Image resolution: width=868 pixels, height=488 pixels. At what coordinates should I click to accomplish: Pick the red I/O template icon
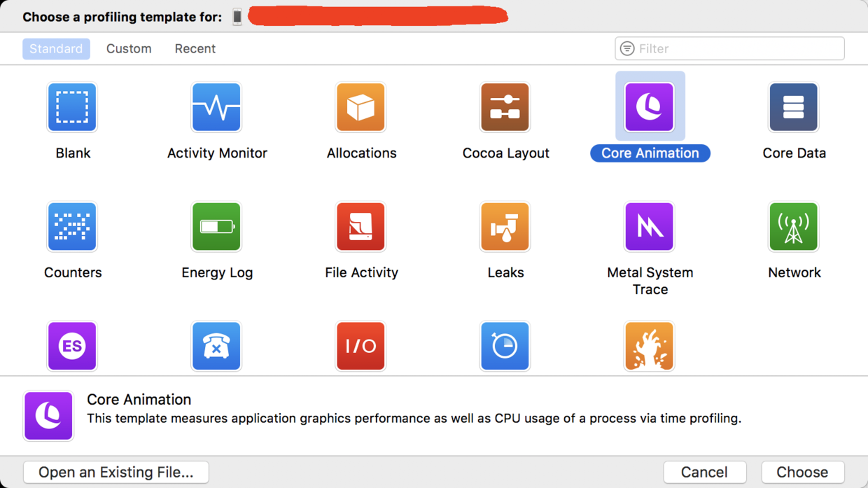[360, 346]
